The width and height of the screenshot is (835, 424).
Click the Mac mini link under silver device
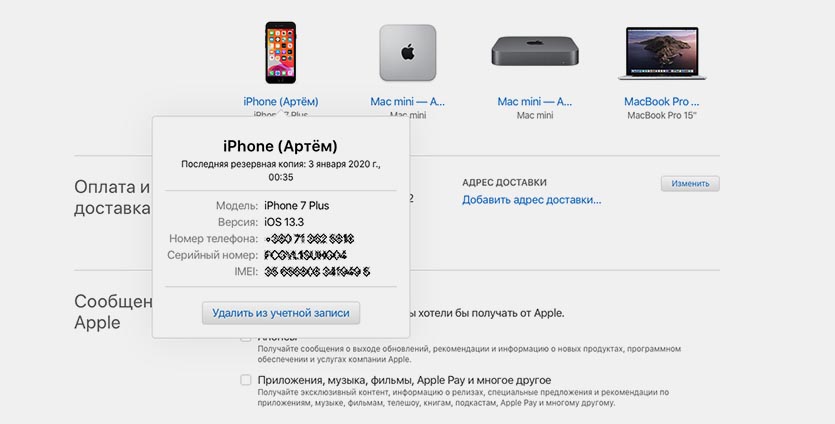pos(407,101)
